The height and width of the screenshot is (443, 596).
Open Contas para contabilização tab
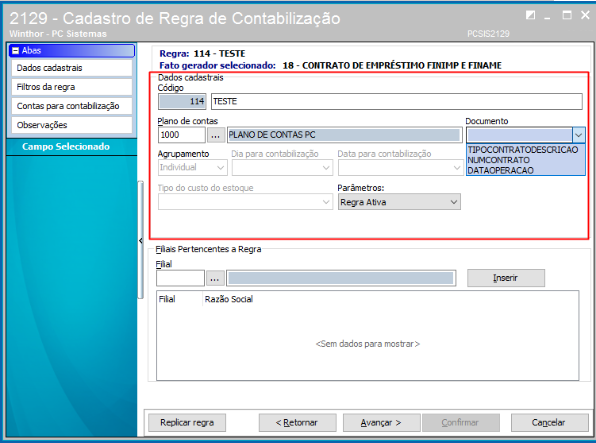[71, 106]
